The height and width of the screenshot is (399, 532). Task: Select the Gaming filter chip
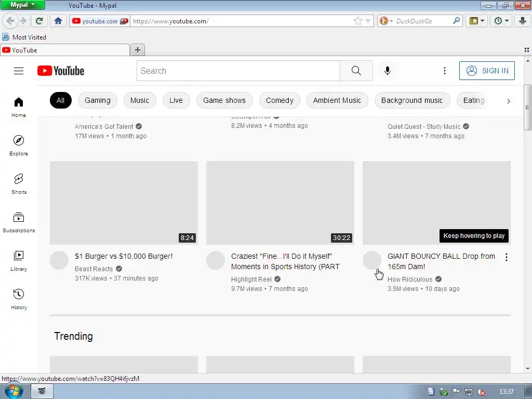(x=97, y=100)
